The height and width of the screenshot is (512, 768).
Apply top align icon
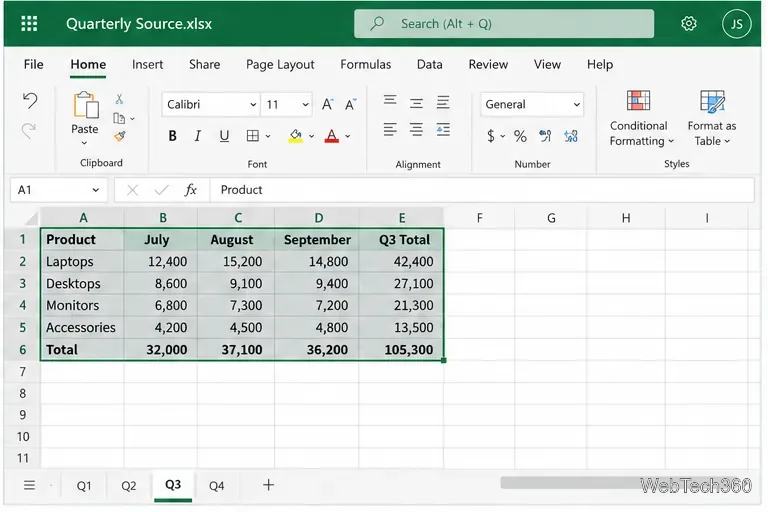point(390,100)
